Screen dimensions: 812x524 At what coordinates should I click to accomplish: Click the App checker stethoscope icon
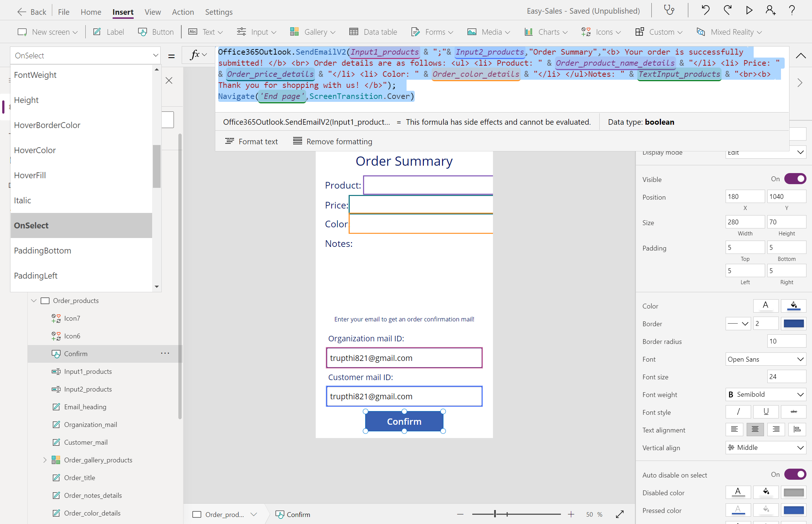click(669, 10)
